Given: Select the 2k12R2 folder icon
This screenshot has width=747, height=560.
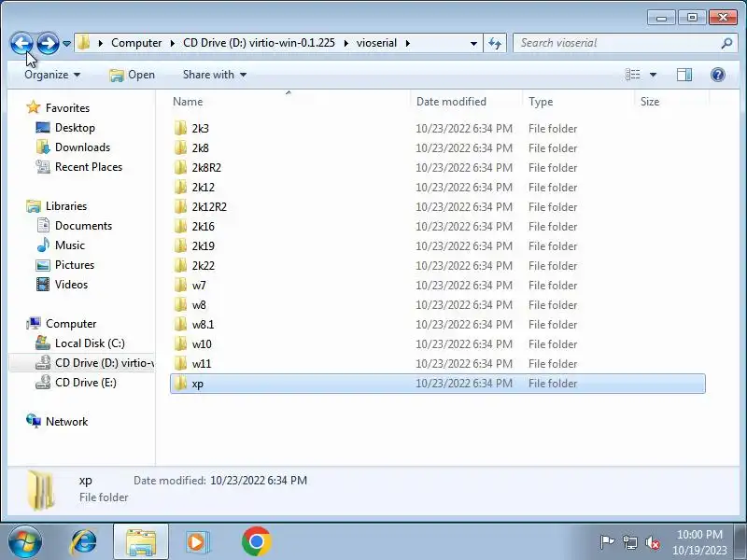Looking at the screenshot, I should pos(180,206).
